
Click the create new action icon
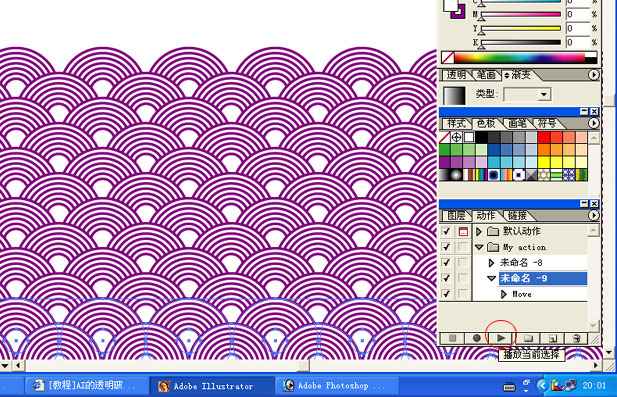coord(552,338)
